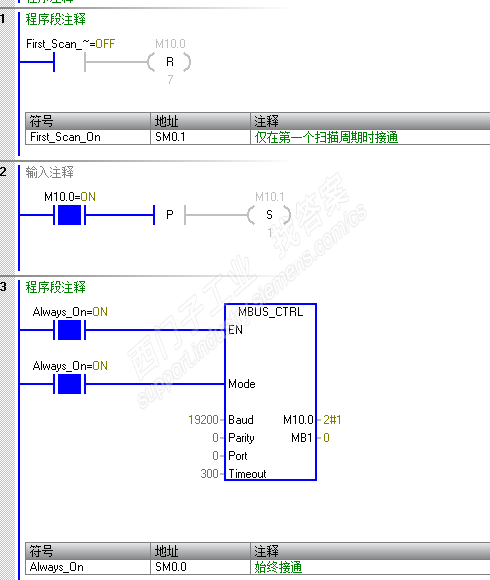Select the MB1 Error output operand
490x580 pixels.
pos(302,438)
